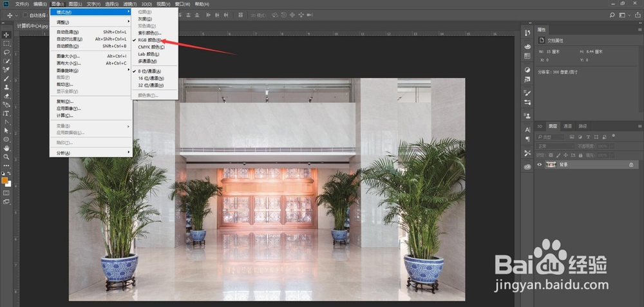Select the Lasso tool
Viewport: 644px width, 307px height.
click(x=6, y=53)
